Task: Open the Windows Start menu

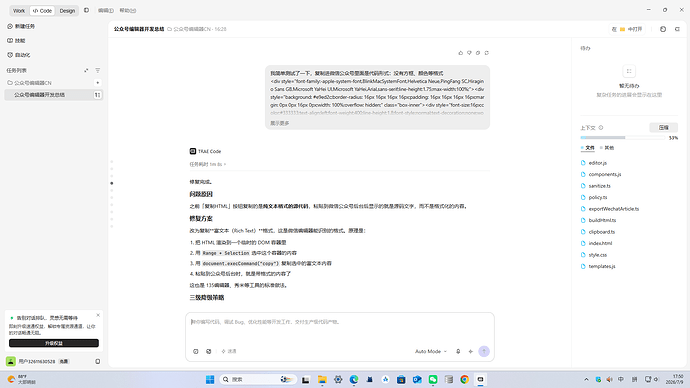Action: click(210, 379)
